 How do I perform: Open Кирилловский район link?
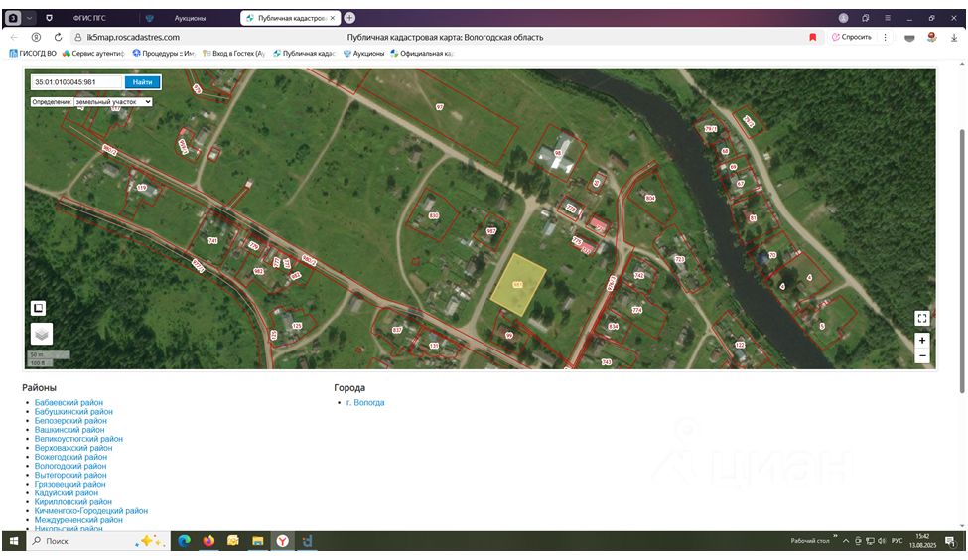pos(72,502)
